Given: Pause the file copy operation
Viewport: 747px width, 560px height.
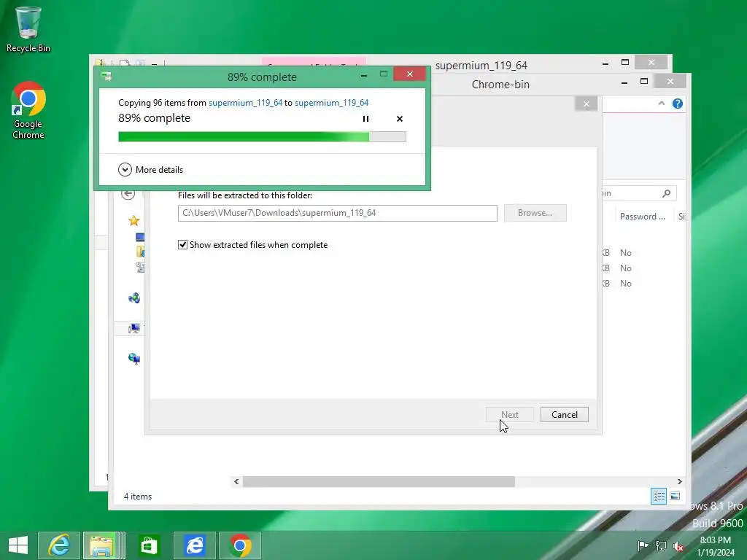Looking at the screenshot, I should tap(365, 119).
